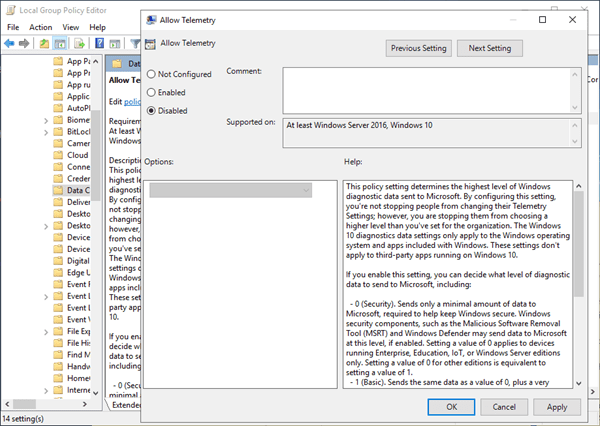The image size is (600, 426).
Task: Expand the Interne tree node arrow
Action: coord(46,391)
